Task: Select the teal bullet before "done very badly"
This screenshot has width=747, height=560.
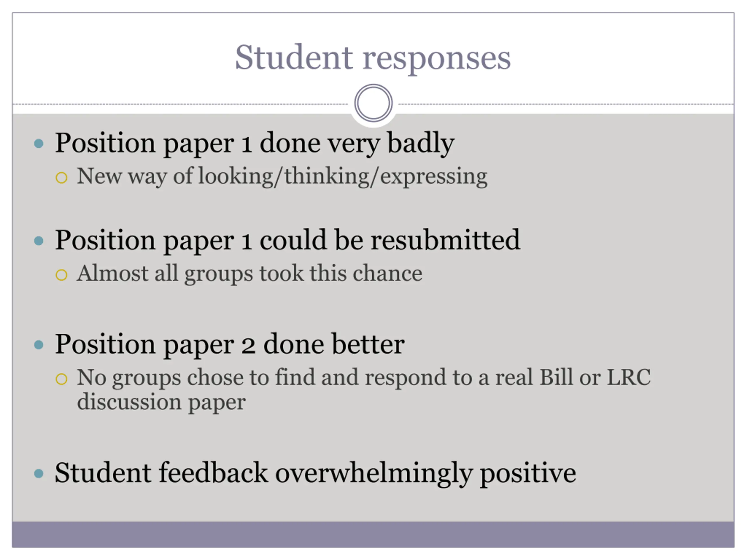Action: click(39, 144)
